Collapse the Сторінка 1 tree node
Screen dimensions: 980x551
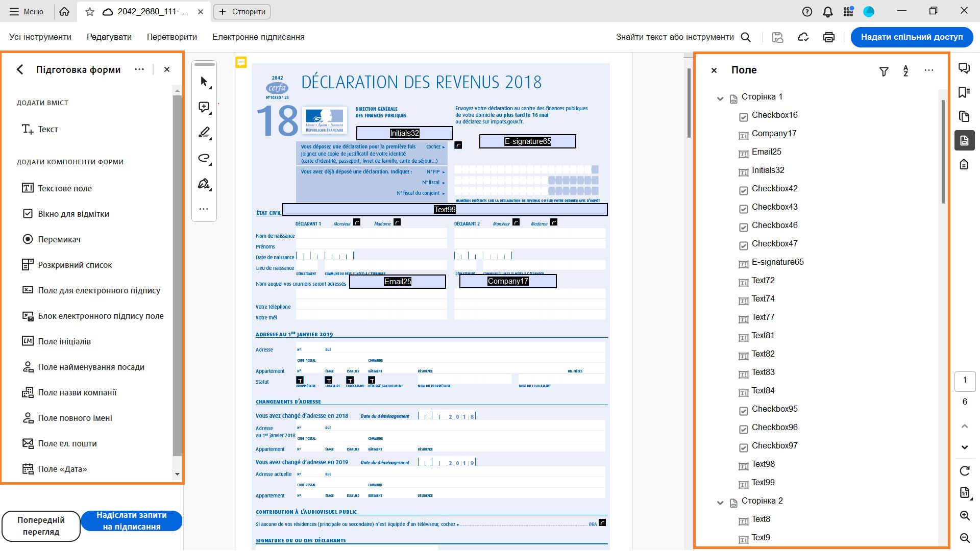click(x=720, y=98)
